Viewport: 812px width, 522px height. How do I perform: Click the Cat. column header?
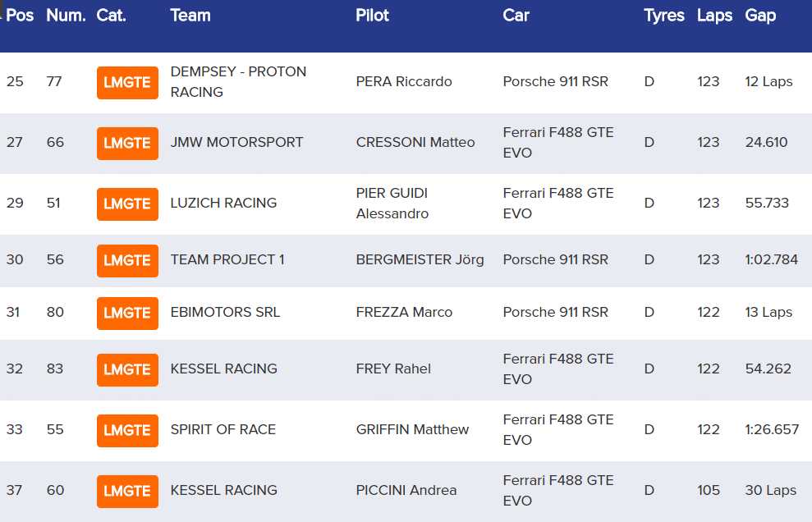point(111,16)
